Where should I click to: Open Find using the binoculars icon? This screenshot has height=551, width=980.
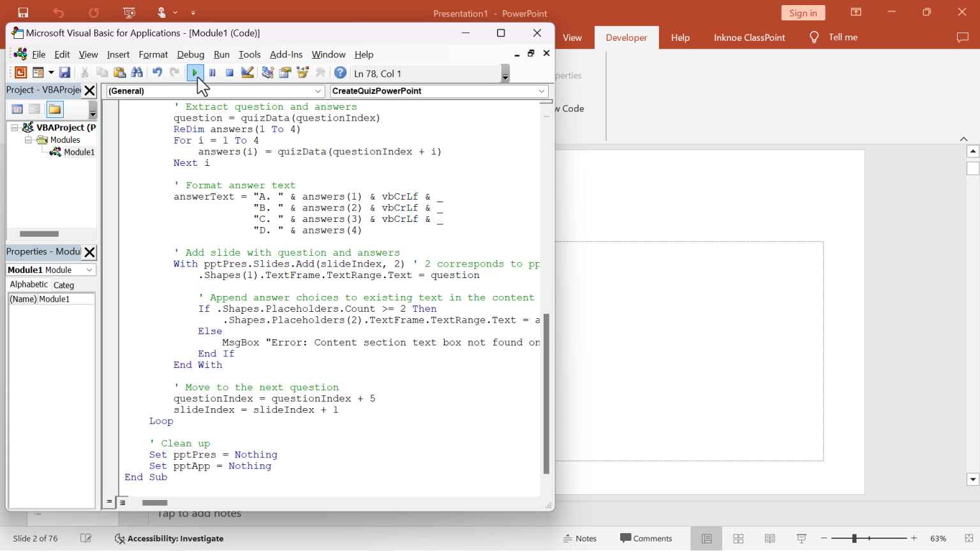(137, 72)
